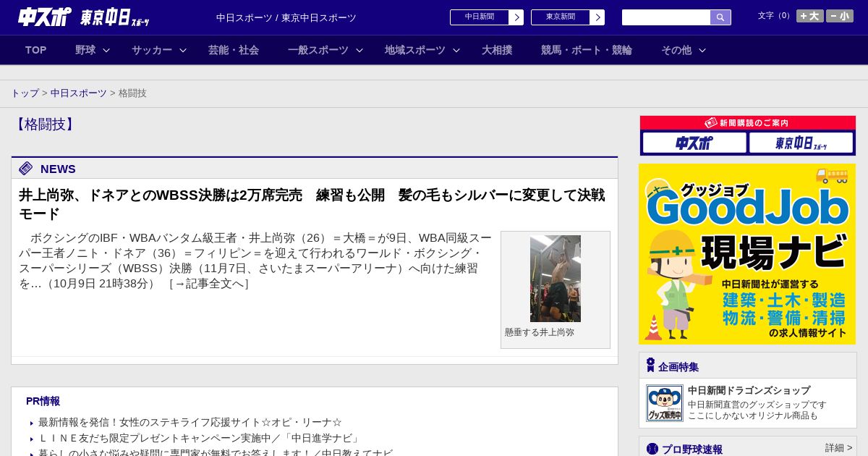Open the 東京新聞 link button
The width and height of the screenshot is (868, 456).
click(561, 17)
